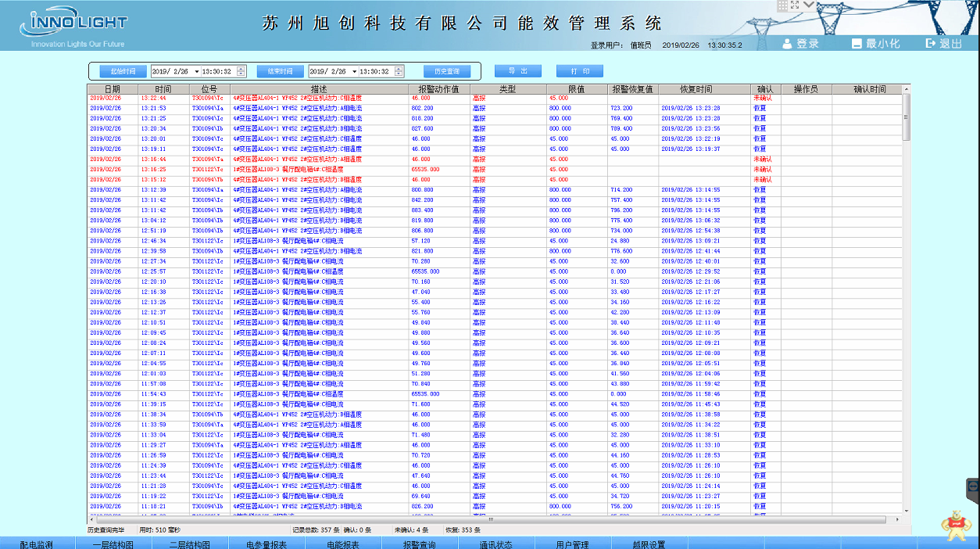
Task: Click the vertical scrollbar of alarm table
Action: (x=907, y=313)
